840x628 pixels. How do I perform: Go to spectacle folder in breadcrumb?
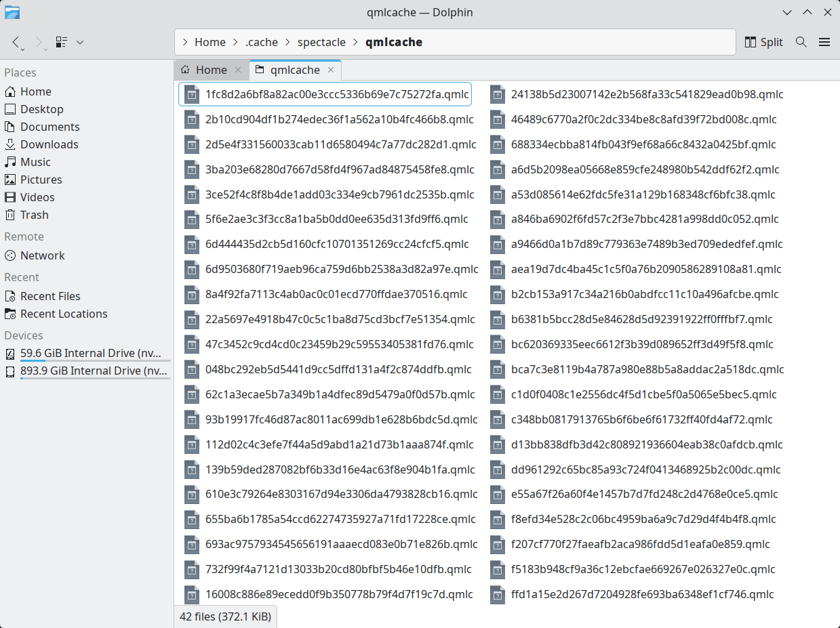click(321, 42)
